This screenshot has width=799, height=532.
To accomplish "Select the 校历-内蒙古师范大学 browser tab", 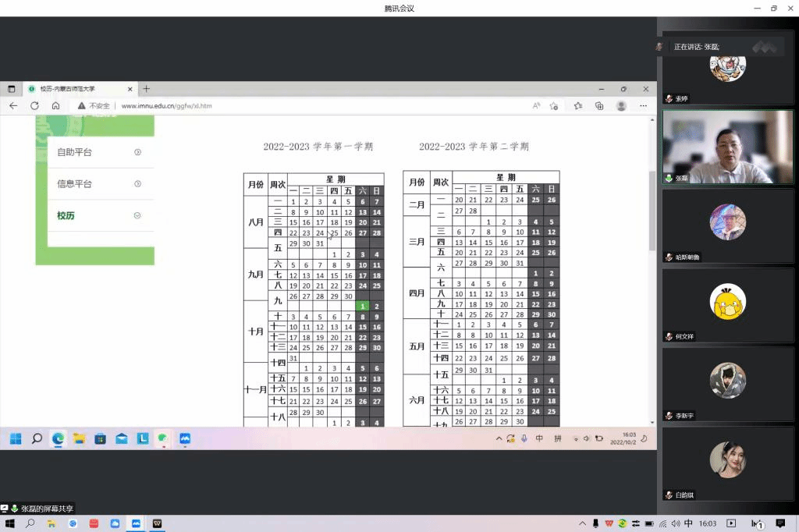I will pyautogui.click(x=76, y=89).
